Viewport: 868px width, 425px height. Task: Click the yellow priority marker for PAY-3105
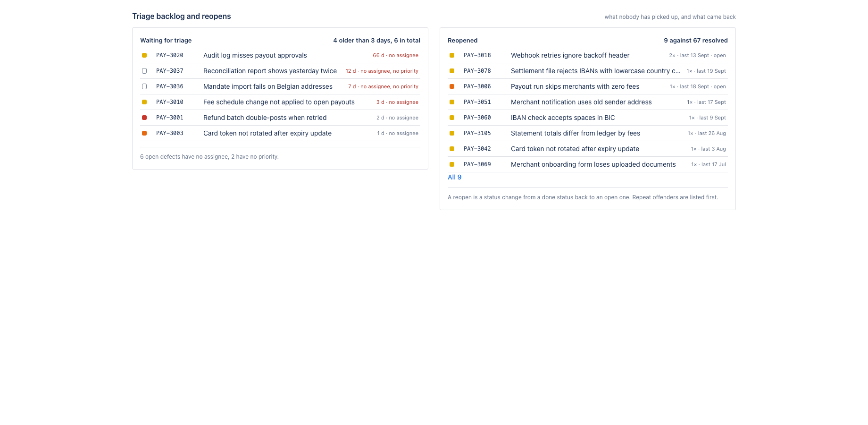coord(452,133)
